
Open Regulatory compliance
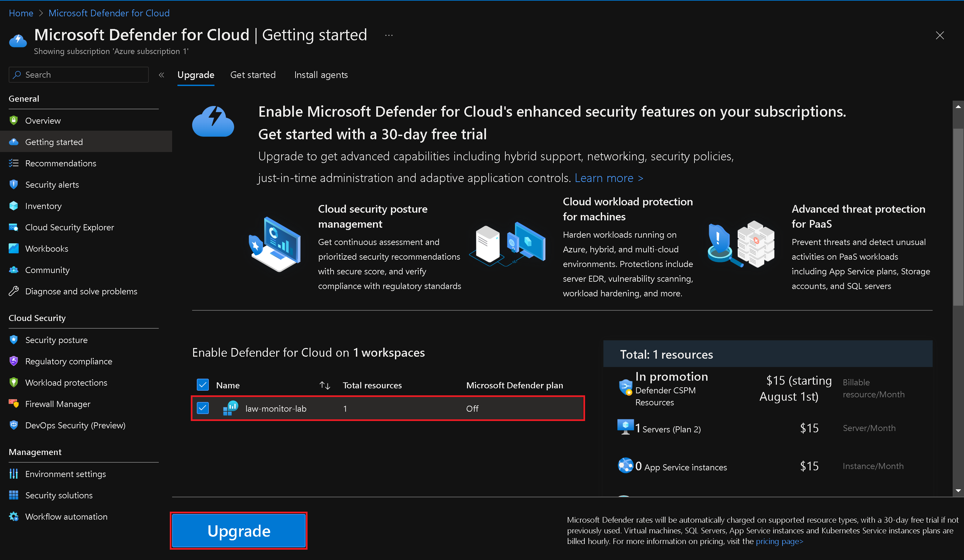click(68, 361)
